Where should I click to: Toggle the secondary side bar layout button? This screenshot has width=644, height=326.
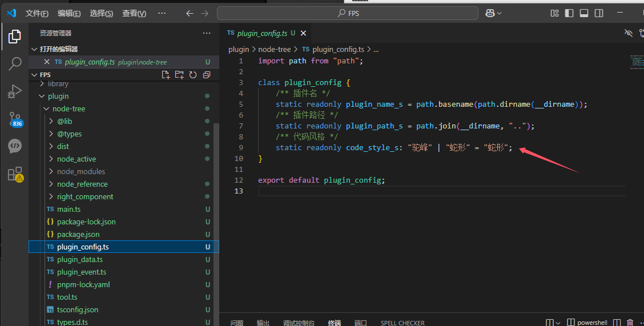pyautogui.click(x=599, y=13)
